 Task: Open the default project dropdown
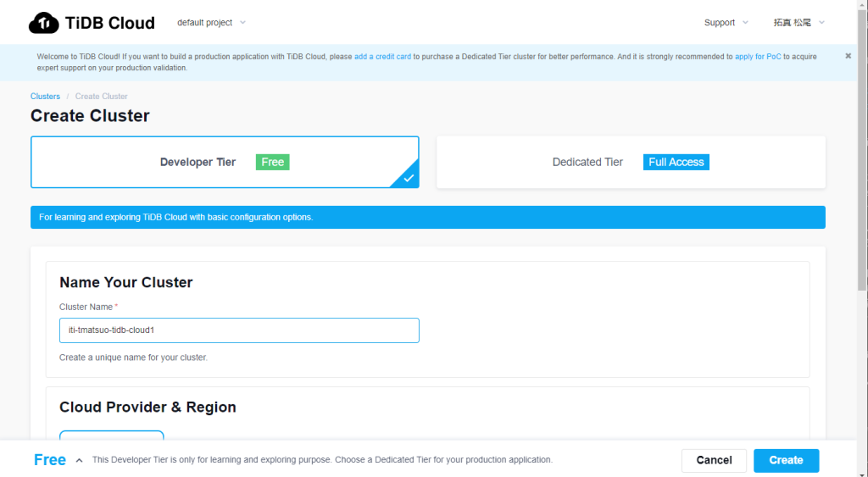(211, 23)
